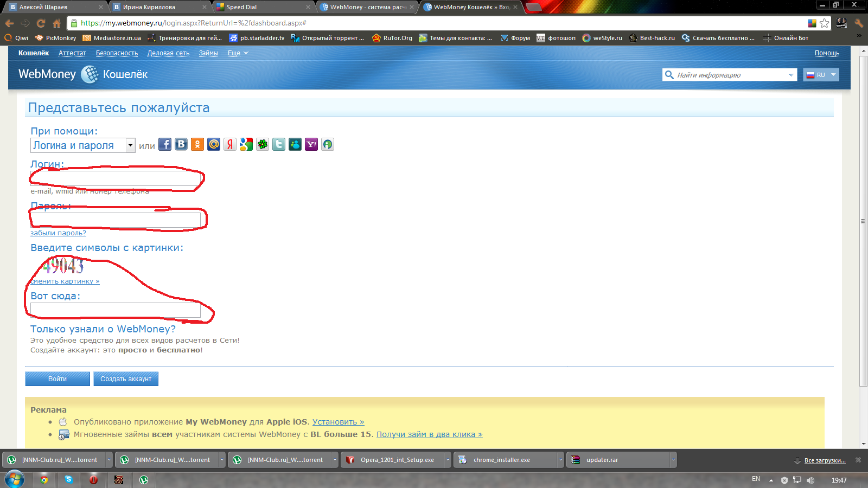Open the Windows Start button
The width and height of the screenshot is (868, 488).
coord(15,480)
